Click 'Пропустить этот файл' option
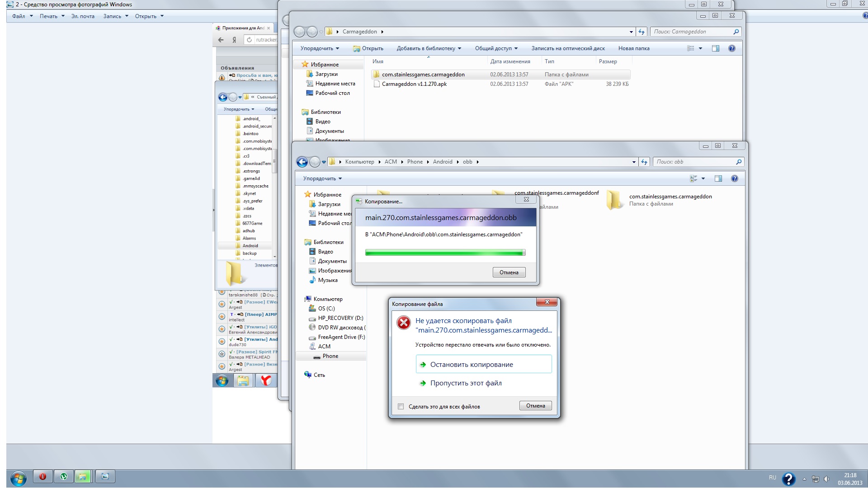The image size is (868, 488). click(x=466, y=383)
